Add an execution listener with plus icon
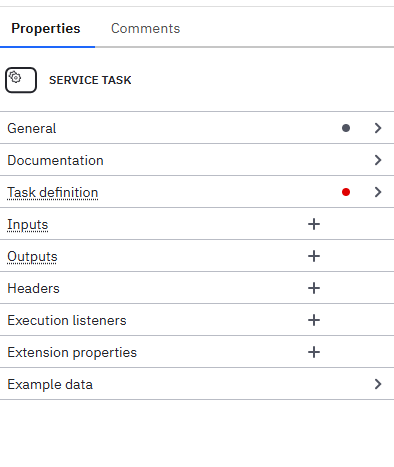 314,320
